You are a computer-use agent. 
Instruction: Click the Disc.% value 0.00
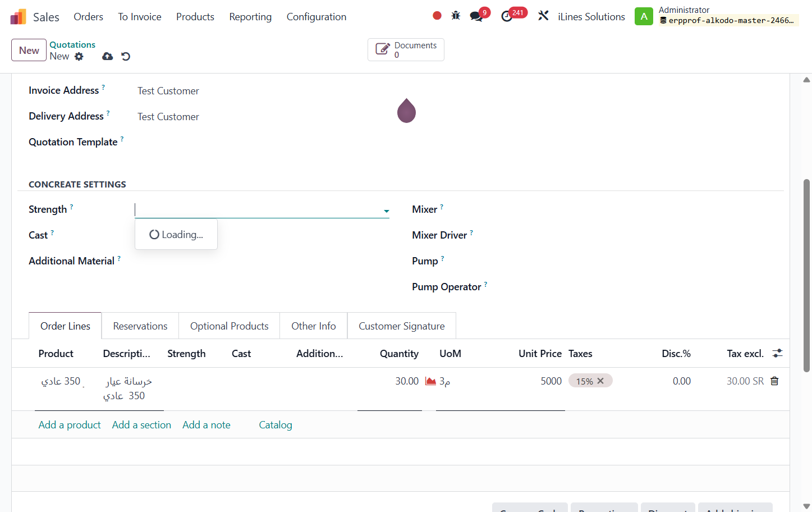(682, 381)
